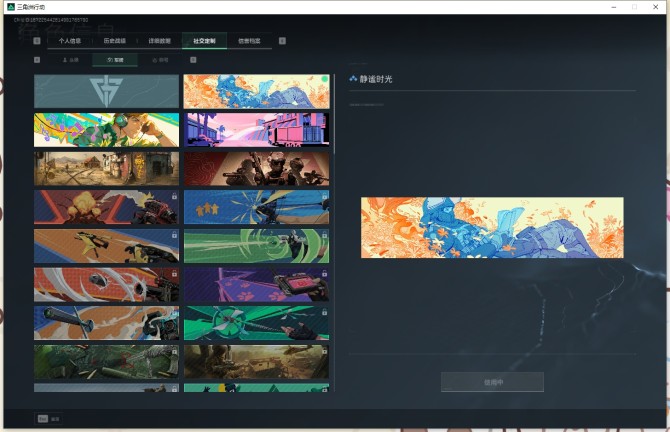This screenshot has width=670, height=432.
Task: Open the 个人信息 tab
Action: pyautogui.click(x=70, y=41)
